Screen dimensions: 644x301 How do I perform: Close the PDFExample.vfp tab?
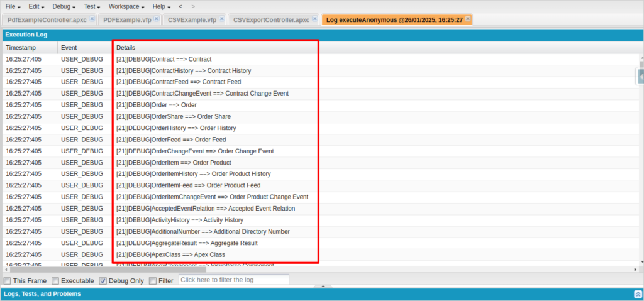click(157, 19)
